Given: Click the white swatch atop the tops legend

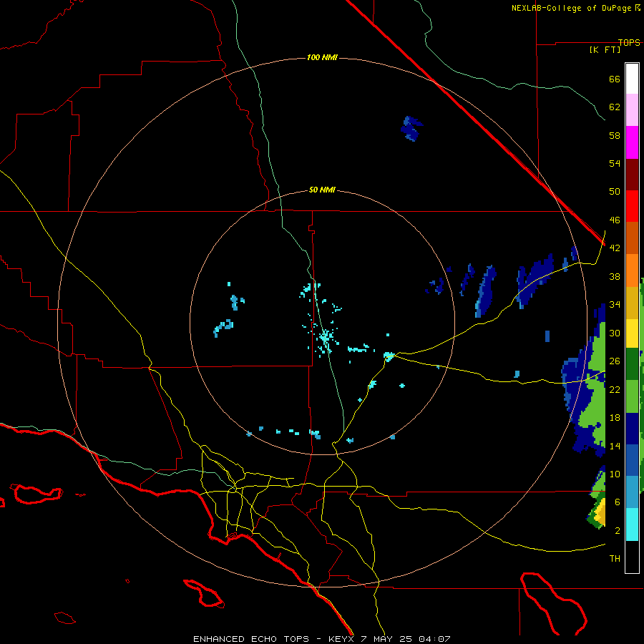Looking at the screenshot, I should click(632, 79).
